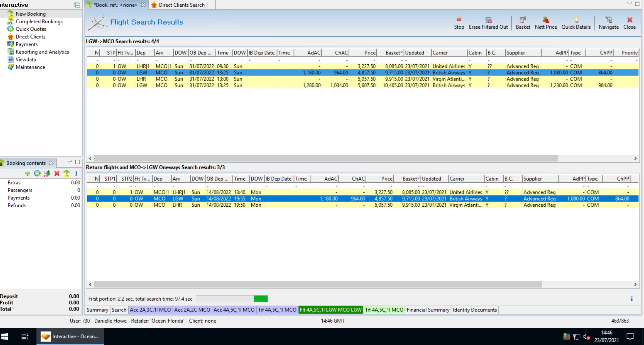
Task: Maximize the Booking contents panel
Action: (77, 162)
